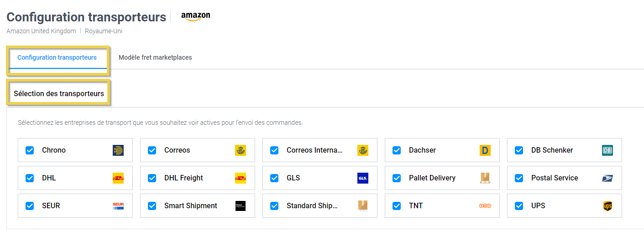Click the UPS shield logo icon
This screenshot has width=644, height=236.
point(607,206)
